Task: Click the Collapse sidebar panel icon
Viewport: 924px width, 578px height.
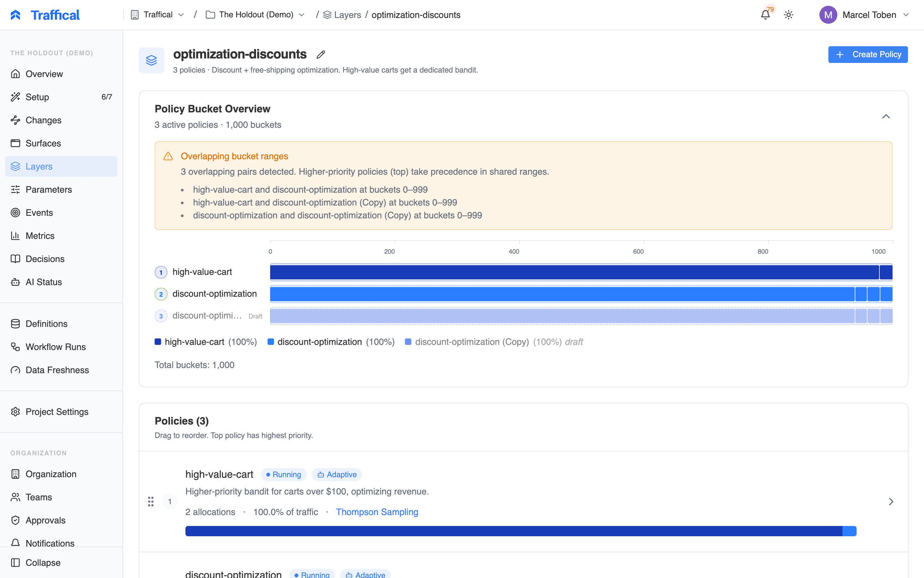Action: pyautogui.click(x=15, y=563)
